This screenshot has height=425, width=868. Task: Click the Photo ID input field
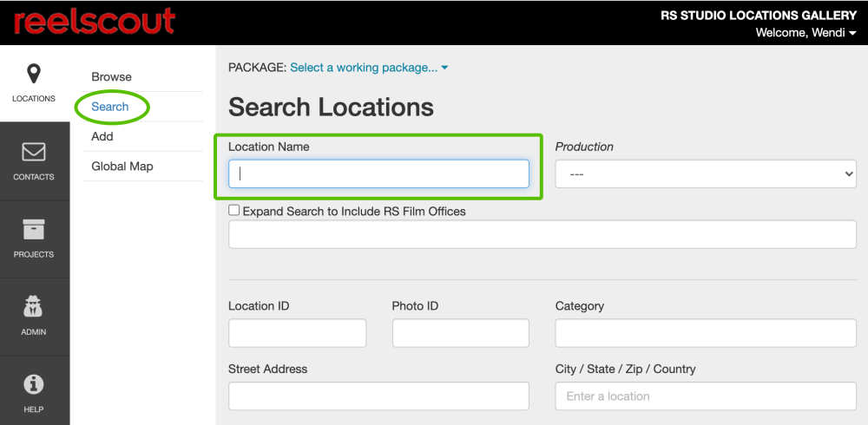(x=461, y=333)
